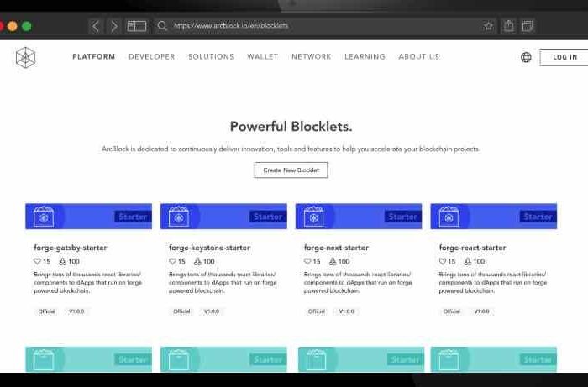Screen dimensions: 588x387
Task: Like forge-next-starter with heart icon
Action: [x=307, y=261]
